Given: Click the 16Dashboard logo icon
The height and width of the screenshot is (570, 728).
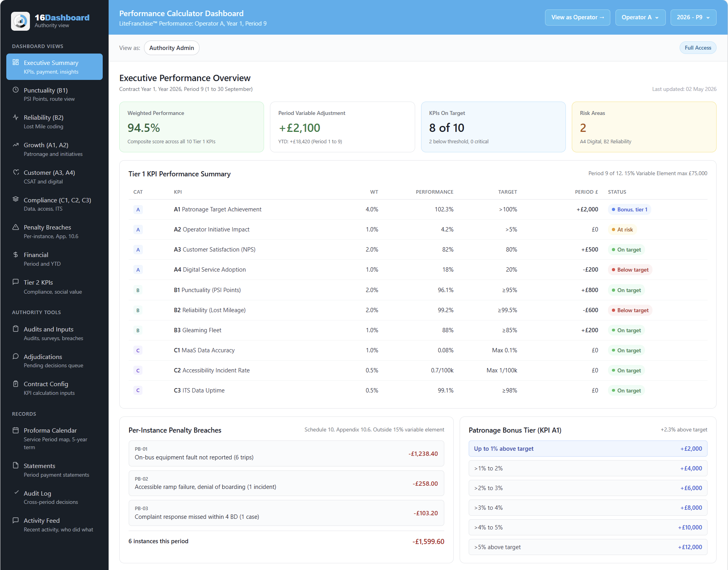Looking at the screenshot, I should [20, 21].
